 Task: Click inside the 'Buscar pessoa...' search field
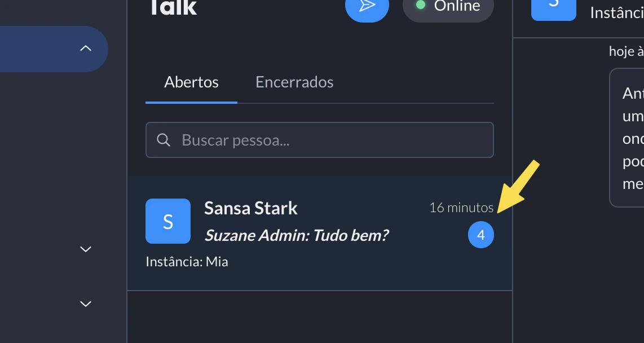click(x=320, y=139)
